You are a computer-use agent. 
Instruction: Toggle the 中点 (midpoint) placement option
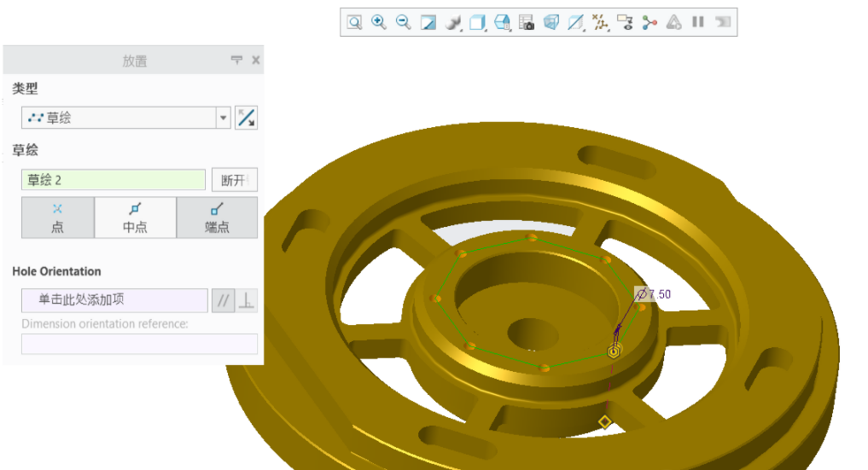[x=135, y=218]
